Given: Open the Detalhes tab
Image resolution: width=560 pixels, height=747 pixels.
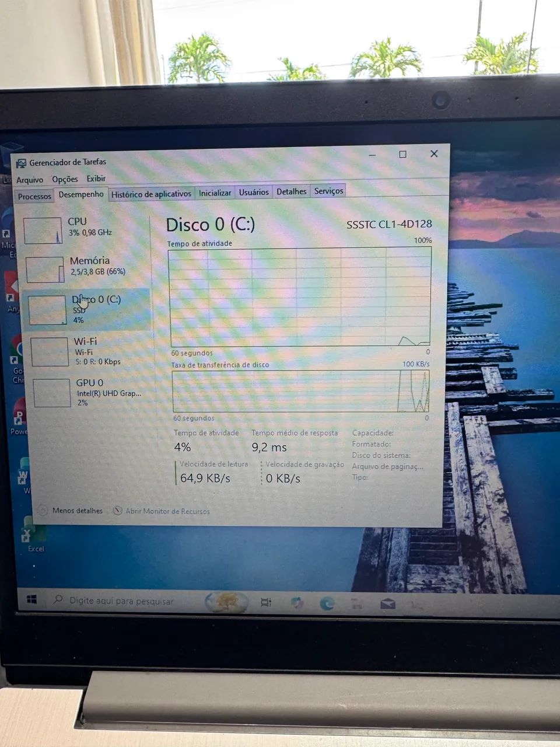Looking at the screenshot, I should [x=291, y=191].
